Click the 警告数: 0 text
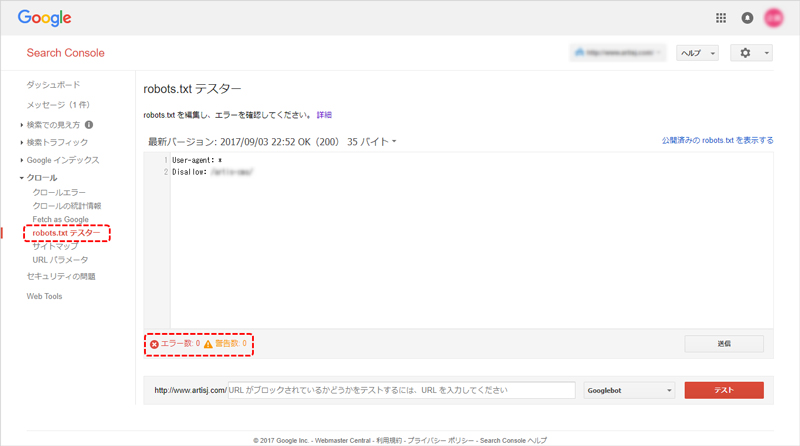800x446 pixels. (231, 343)
